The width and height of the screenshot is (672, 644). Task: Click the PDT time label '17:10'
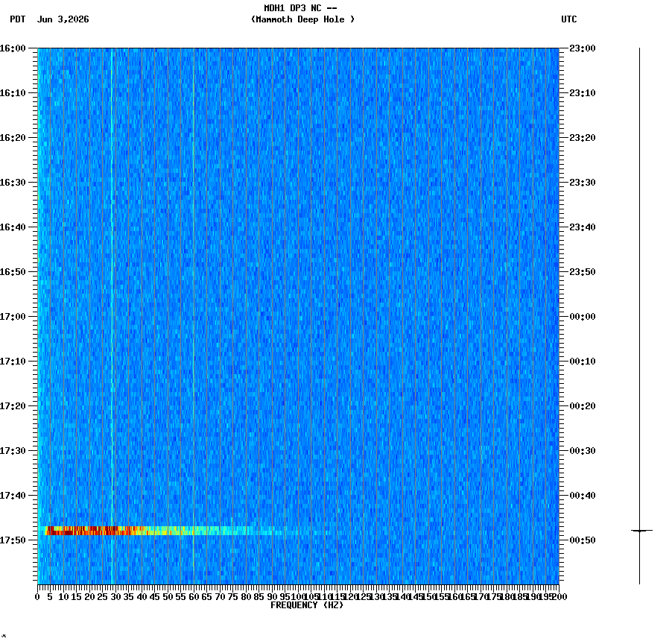pyautogui.click(x=13, y=362)
